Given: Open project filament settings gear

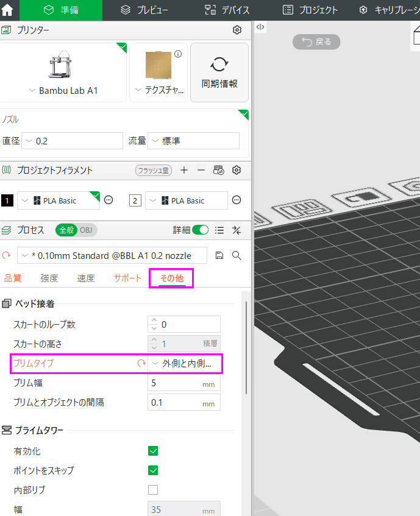Looking at the screenshot, I should (x=237, y=171).
